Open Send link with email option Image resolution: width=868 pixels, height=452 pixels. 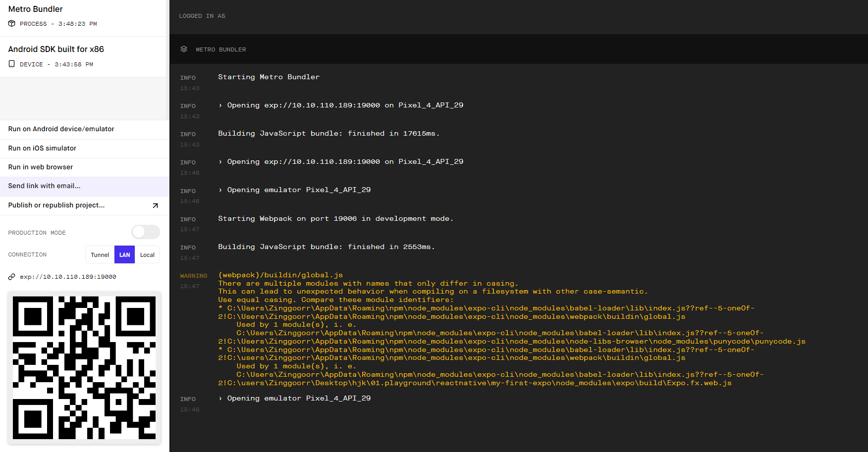click(x=85, y=186)
